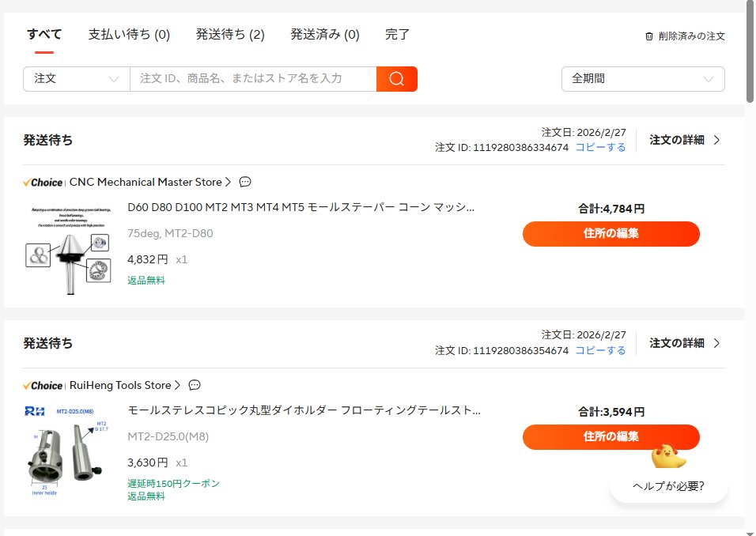The height and width of the screenshot is (536, 756).
Task: Select the 発送済み (0) tab
Action: 324,35
